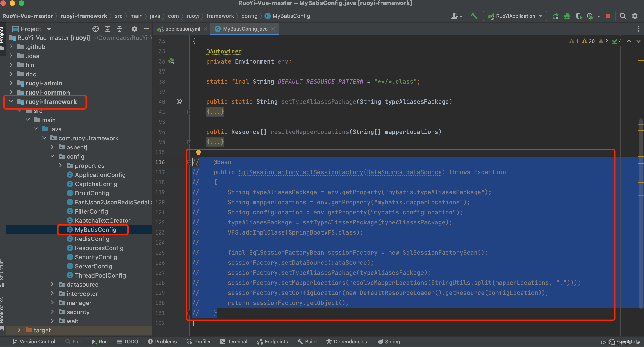Open the Profiler tool window
644x347 pixels.
pos(199,342)
